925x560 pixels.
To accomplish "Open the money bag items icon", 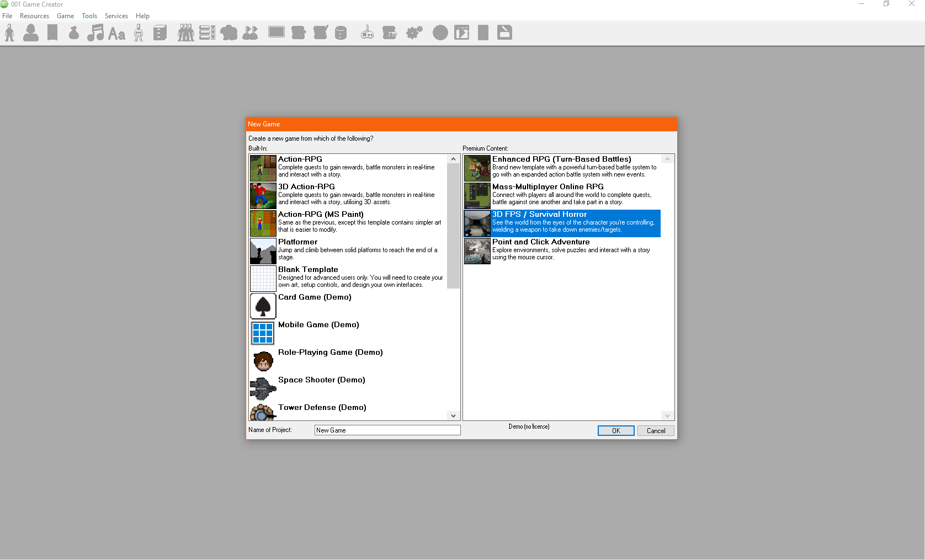I will tap(74, 33).
